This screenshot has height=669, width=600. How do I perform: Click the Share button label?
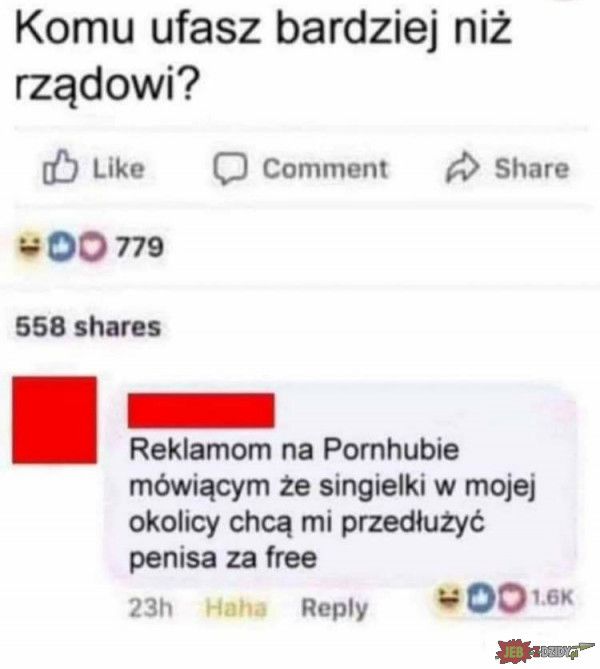coord(532,169)
